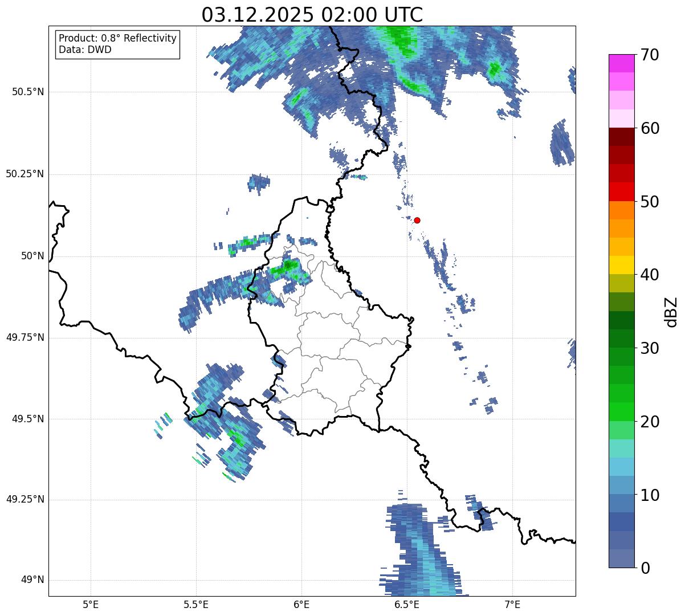Image resolution: width=685 pixels, height=616 pixels.
Task: Click the 6°E longitude tick label
Action: point(301,604)
